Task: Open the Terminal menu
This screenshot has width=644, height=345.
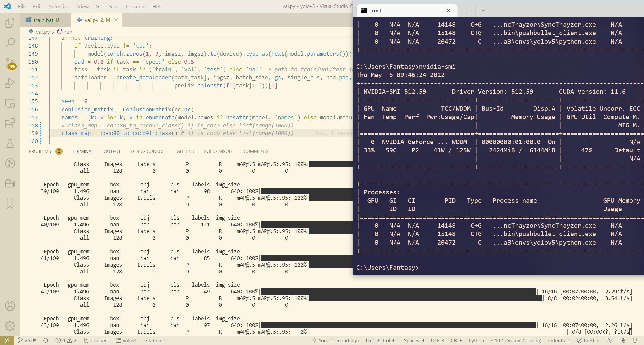Action: [135, 6]
